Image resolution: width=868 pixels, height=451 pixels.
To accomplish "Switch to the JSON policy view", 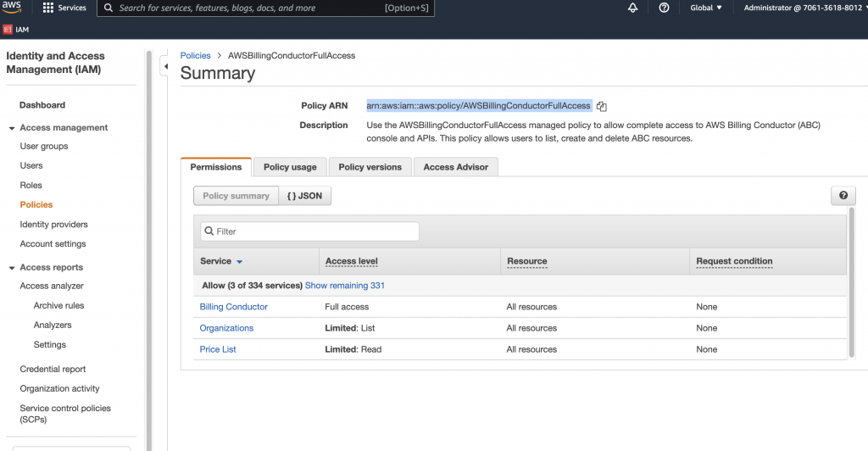I will 305,196.
